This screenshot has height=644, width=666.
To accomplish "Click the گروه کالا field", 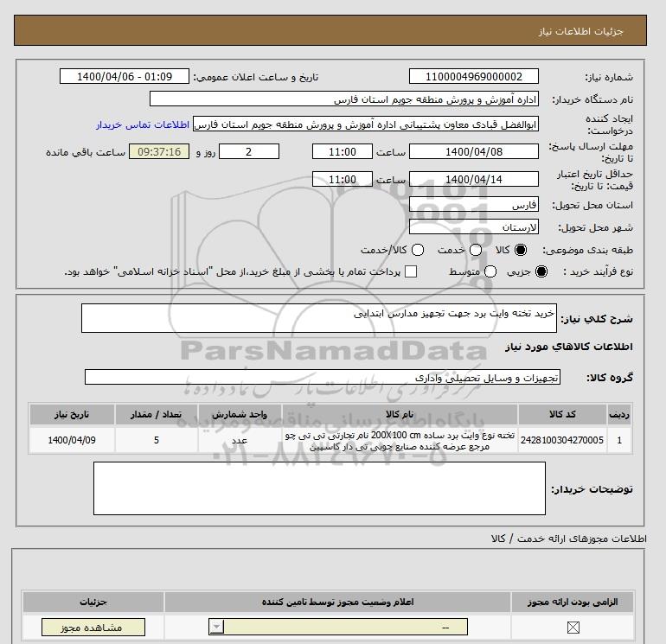I will click(323, 377).
